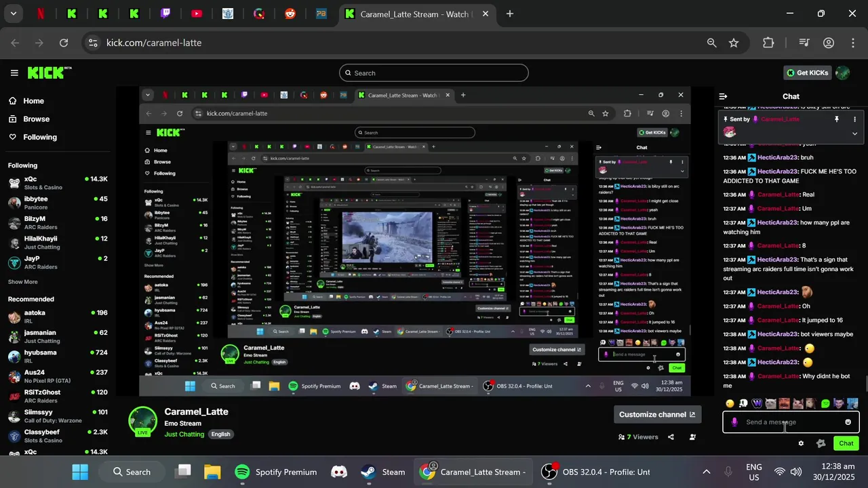Open OBS 32.0.4 from taskbar

(595, 472)
